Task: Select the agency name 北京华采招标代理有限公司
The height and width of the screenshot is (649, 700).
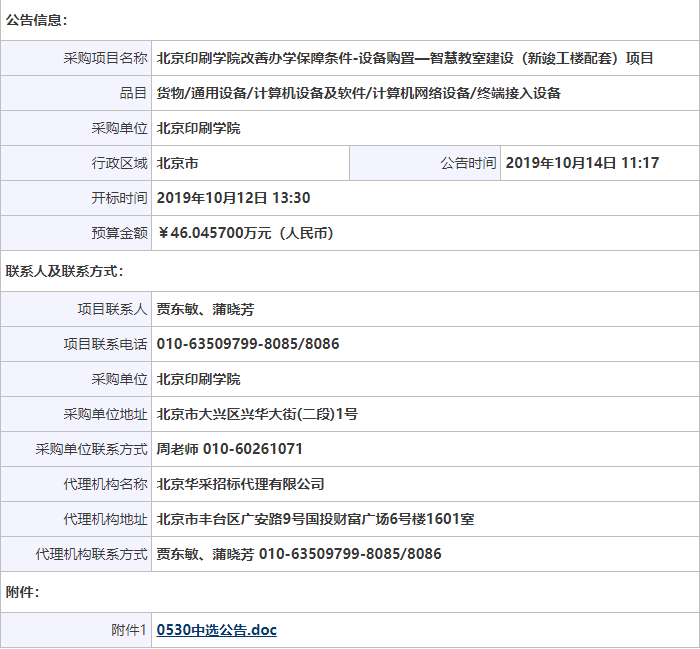Action: (241, 484)
